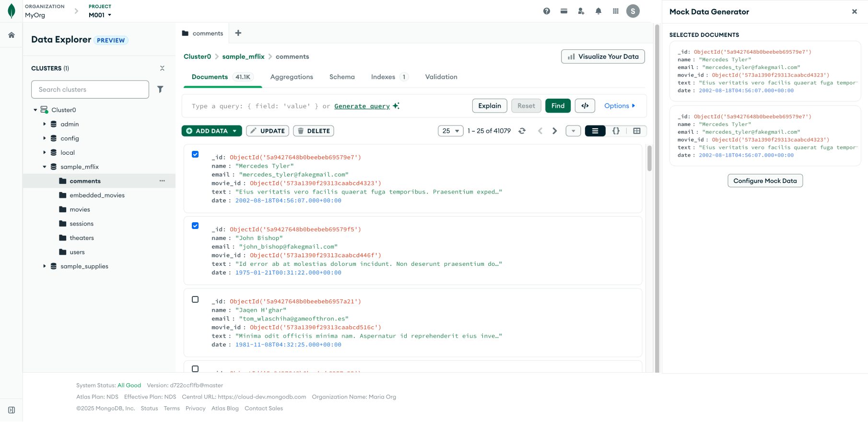
Task: Open the MyOrg organization link
Action: [35, 15]
